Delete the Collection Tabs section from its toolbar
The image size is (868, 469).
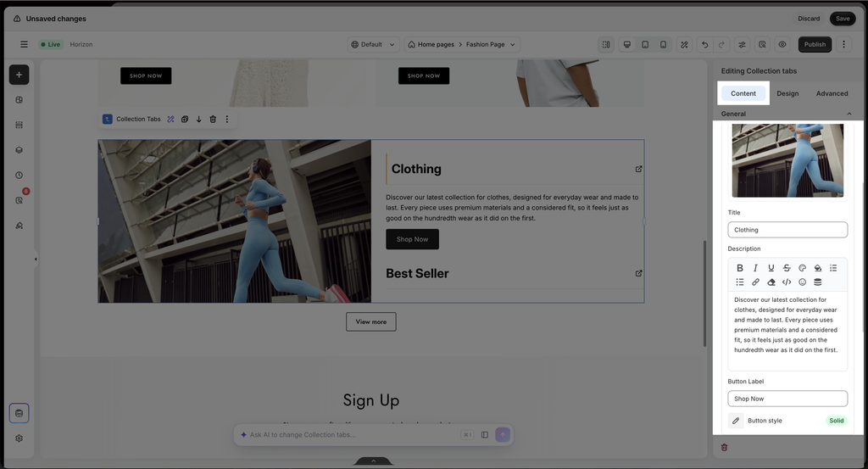tap(213, 119)
